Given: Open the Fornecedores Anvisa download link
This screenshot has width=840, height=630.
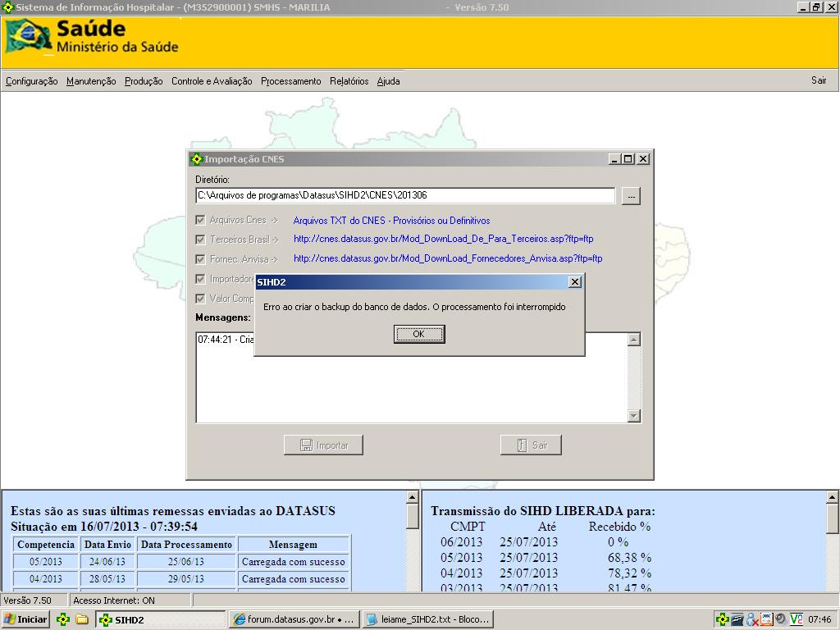Looking at the screenshot, I should (x=447, y=258).
